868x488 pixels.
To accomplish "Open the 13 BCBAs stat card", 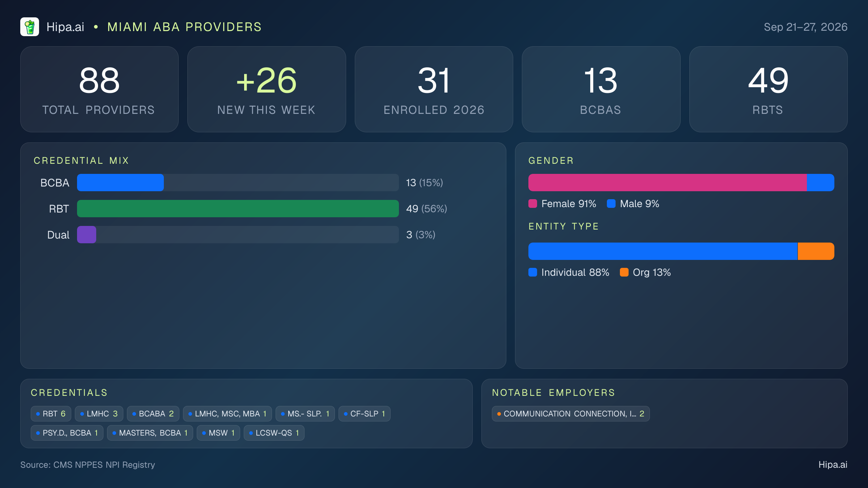I will tap(601, 89).
